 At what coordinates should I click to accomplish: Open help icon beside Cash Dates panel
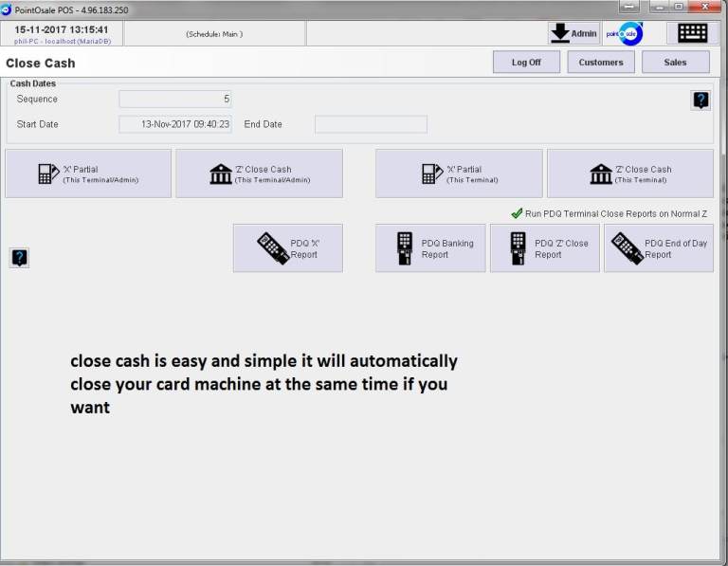[x=701, y=100]
